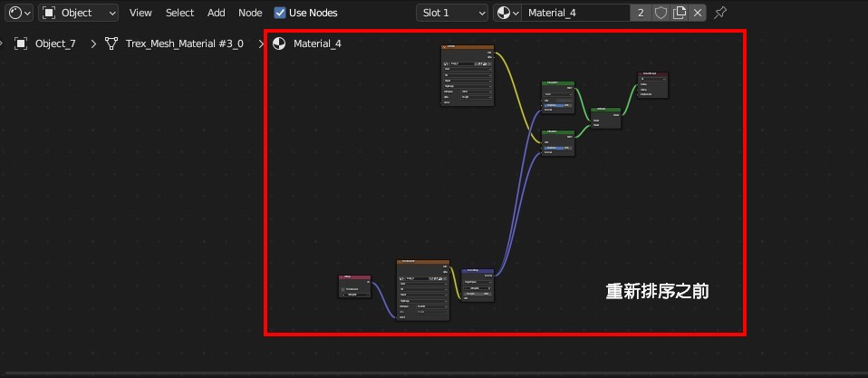Open the Select menu
Image resolution: width=868 pixels, height=378 pixels.
click(x=179, y=13)
